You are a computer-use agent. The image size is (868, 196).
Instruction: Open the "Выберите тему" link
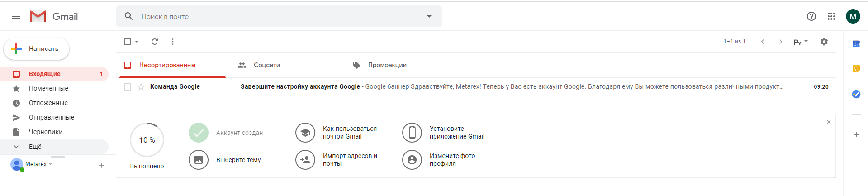238,160
